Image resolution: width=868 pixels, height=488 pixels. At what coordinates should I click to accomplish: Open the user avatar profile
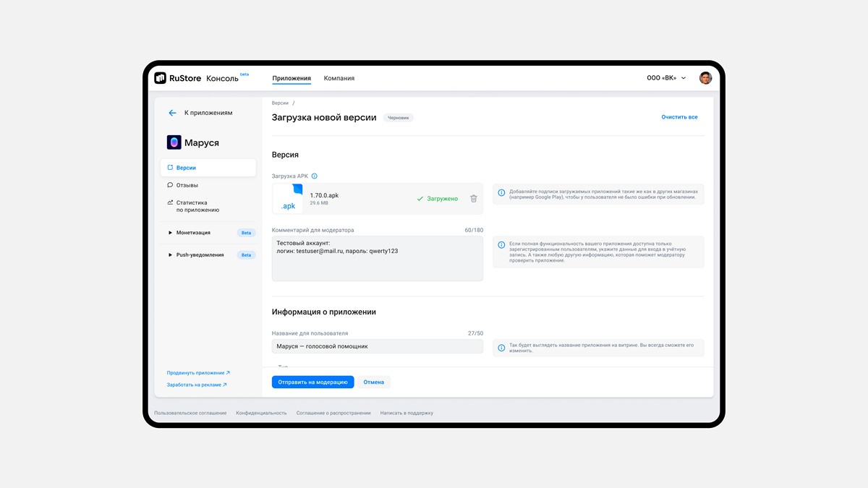click(705, 78)
